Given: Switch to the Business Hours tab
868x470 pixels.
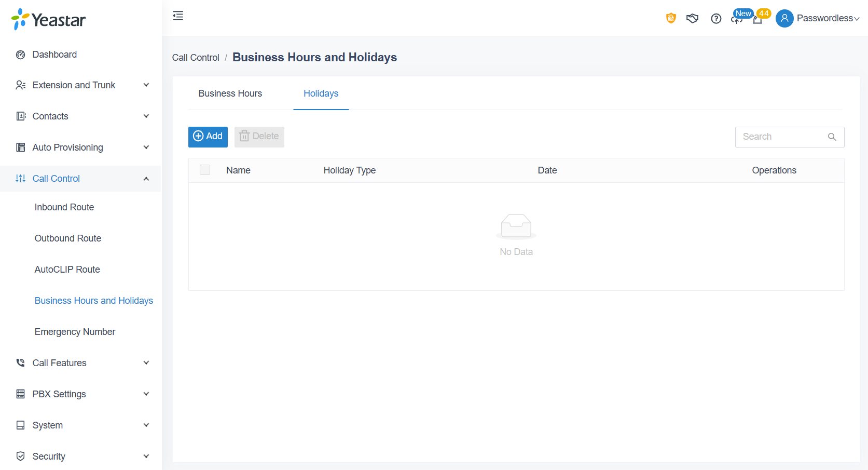Looking at the screenshot, I should pyautogui.click(x=230, y=93).
